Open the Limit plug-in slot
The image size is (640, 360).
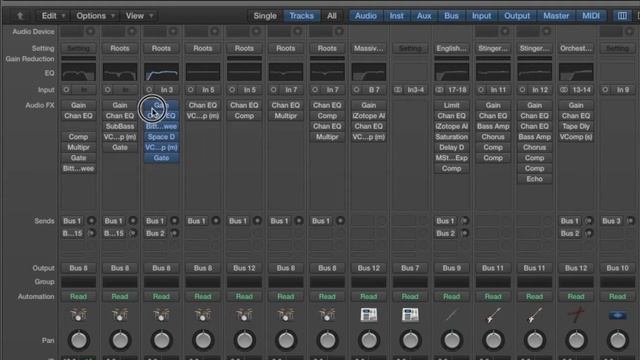coord(451,105)
